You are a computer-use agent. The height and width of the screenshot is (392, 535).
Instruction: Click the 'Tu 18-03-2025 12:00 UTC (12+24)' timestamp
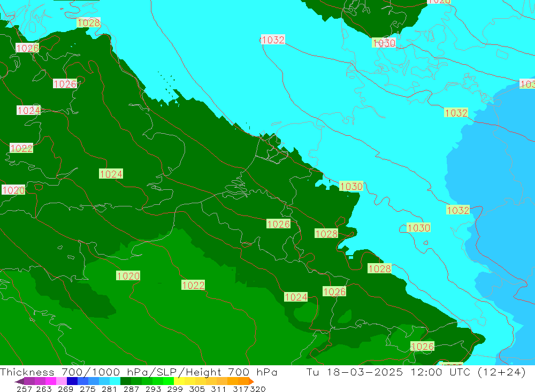tap(416, 372)
